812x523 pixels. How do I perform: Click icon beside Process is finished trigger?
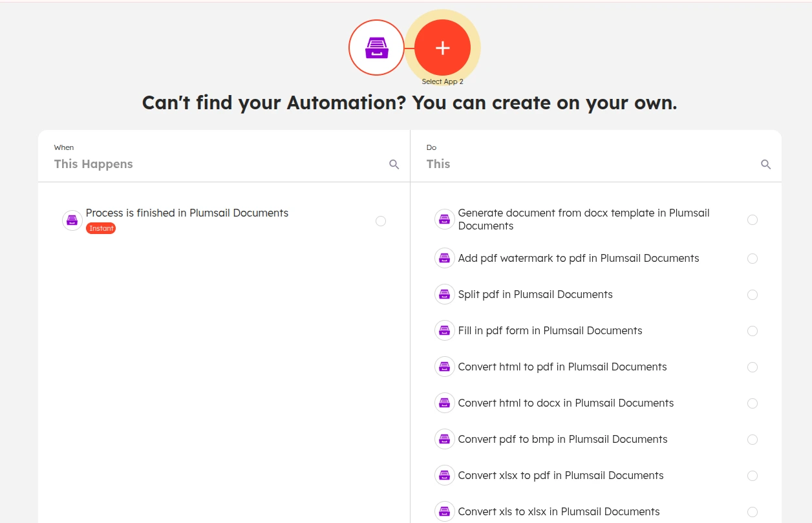click(72, 220)
